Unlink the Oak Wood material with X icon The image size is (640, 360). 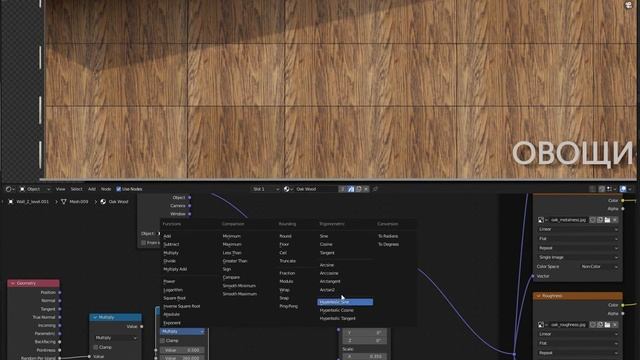click(x=366, y=189)
